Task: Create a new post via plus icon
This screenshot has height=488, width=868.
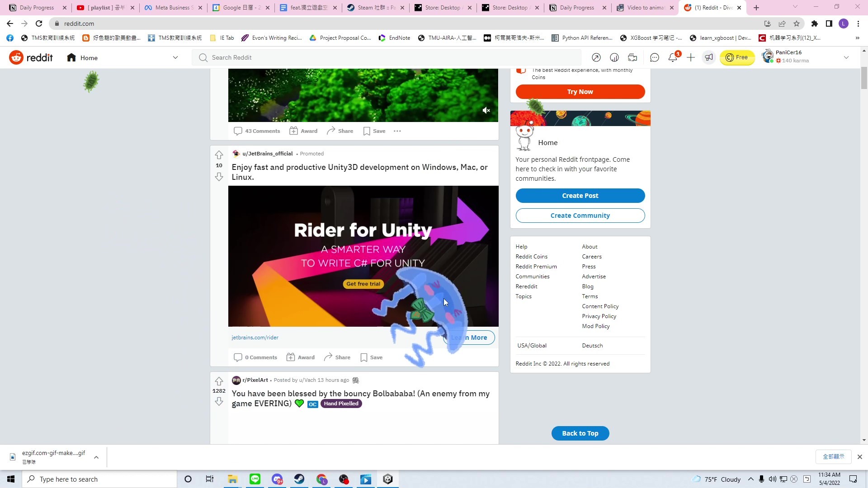Action: click(690, 57)
